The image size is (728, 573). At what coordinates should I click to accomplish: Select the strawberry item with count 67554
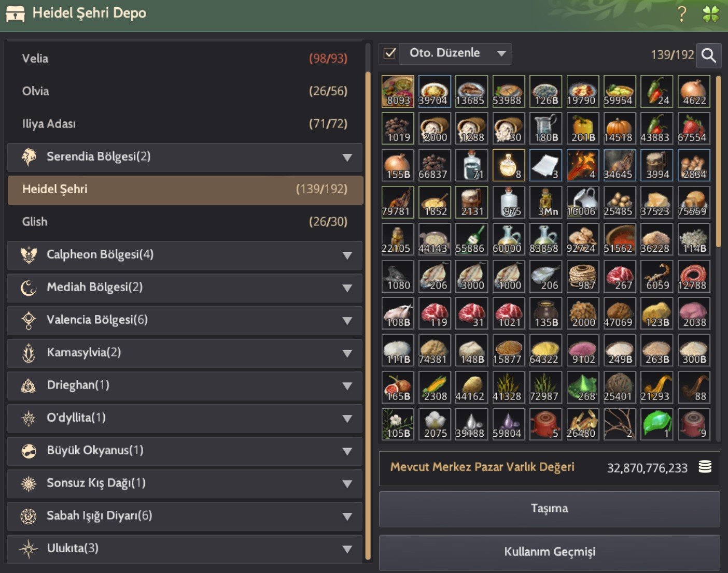tap(694, 128)
